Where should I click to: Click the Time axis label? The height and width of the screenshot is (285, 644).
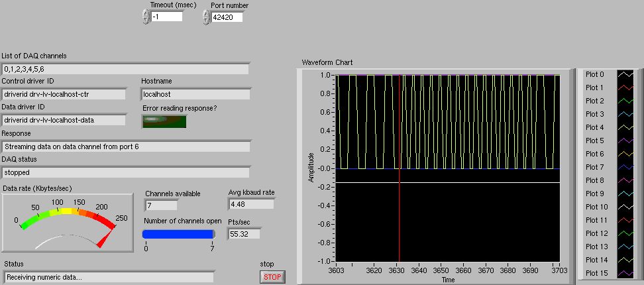(448, 280)
